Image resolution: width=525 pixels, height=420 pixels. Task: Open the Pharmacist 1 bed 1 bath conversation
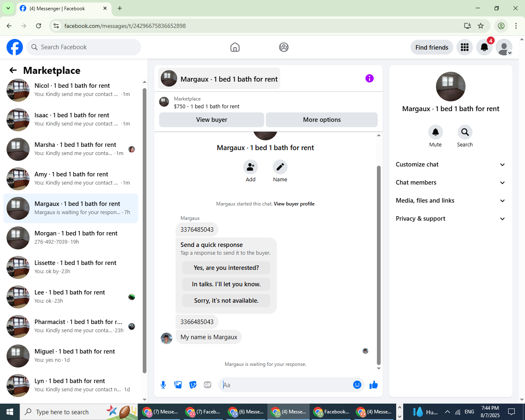coord(71,326)
